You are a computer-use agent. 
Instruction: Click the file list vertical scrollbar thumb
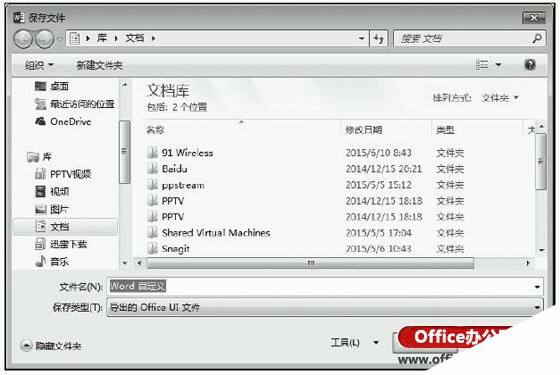point(541,161)
